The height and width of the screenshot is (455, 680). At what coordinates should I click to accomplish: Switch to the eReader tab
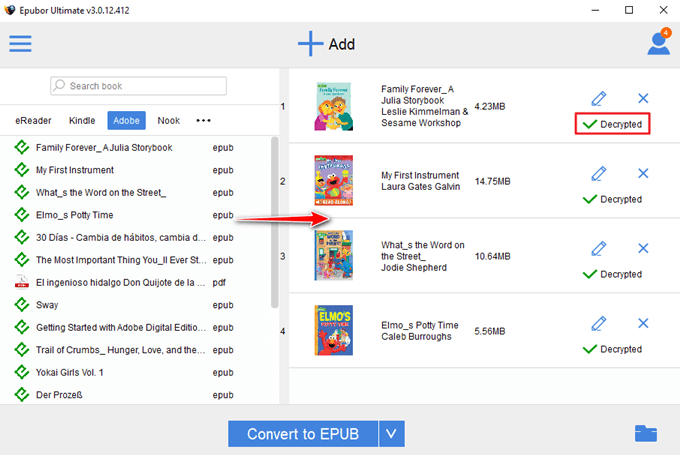coord(33,121)
